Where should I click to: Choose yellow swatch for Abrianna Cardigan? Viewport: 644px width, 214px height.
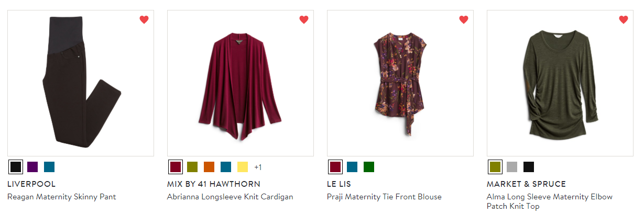pos(243,167)
